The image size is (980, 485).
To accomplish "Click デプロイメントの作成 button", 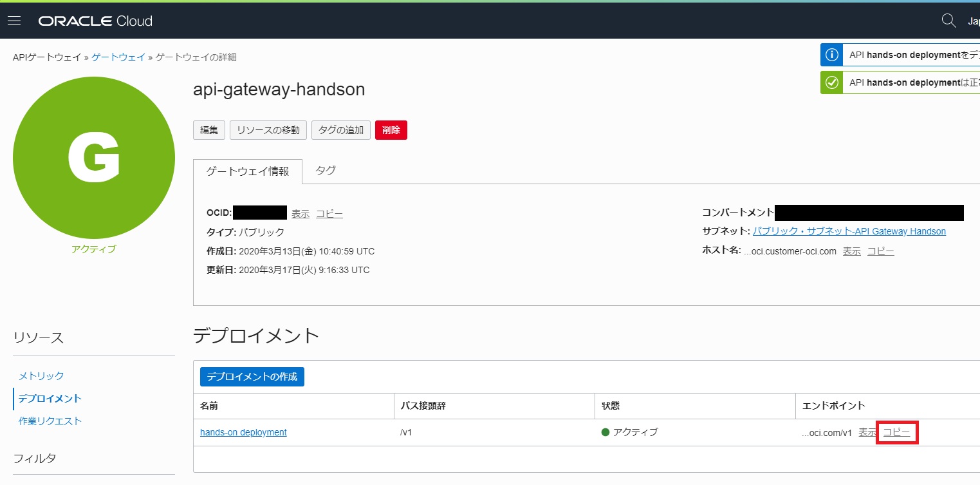I will [252, 377].
